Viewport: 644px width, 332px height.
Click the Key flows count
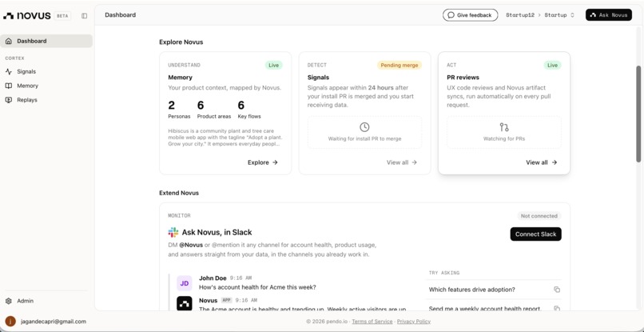241,106
